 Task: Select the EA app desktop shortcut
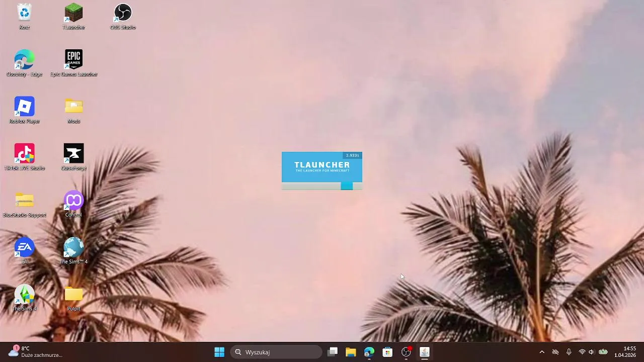[x=24, y=251]
